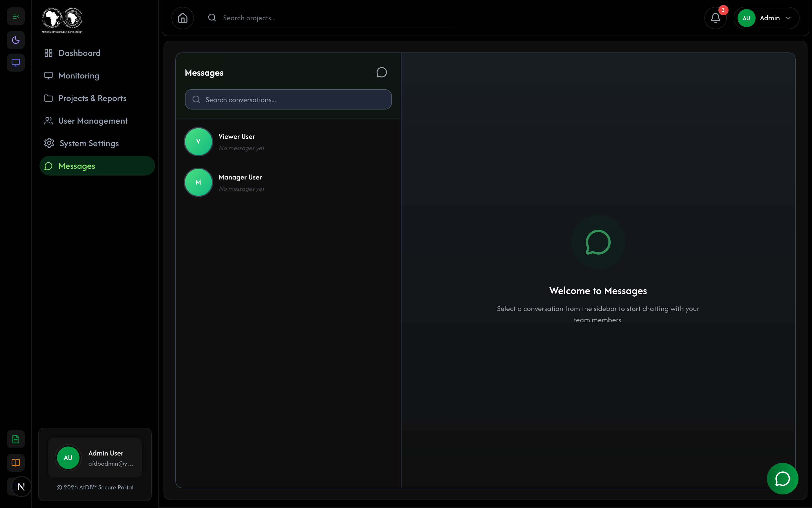Click the search magnifier icon in top bar
812x508 pixels.
click(x=212, y=17)
